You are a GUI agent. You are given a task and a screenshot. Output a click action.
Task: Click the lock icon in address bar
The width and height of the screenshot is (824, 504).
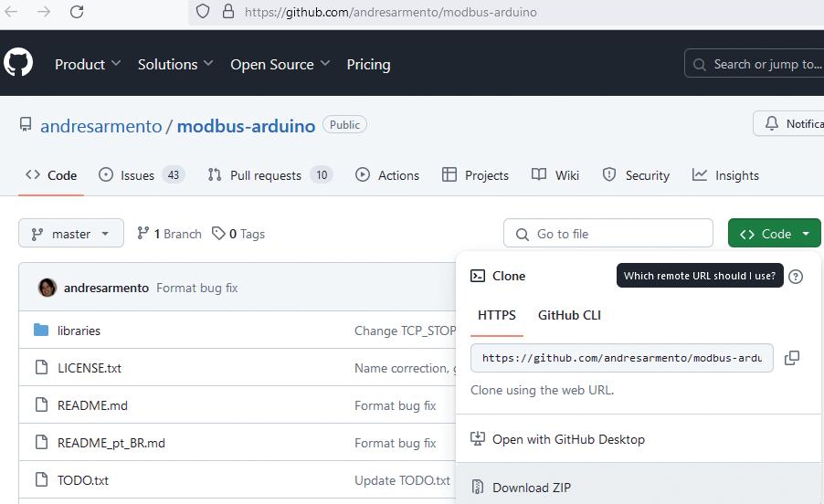[x=228, y=12]
